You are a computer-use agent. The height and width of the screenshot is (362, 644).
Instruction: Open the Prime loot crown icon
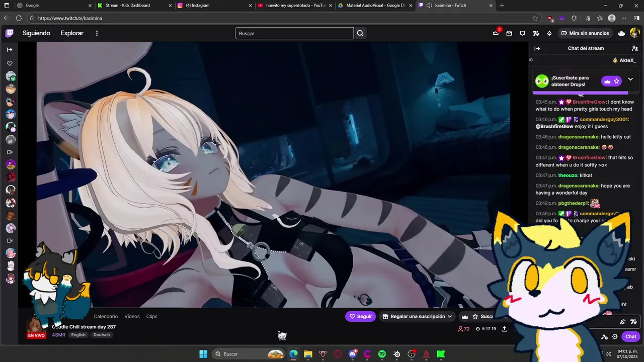496,33
